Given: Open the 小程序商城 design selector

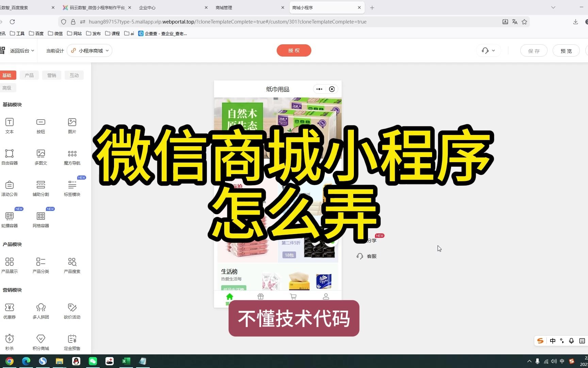Looking at the screenshot, I should point(90,51).
